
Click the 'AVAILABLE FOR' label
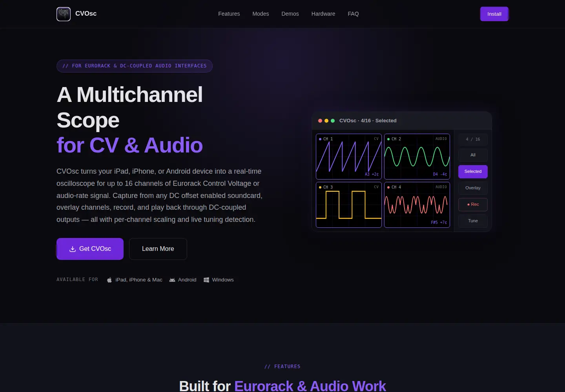[x=77, y=279]
